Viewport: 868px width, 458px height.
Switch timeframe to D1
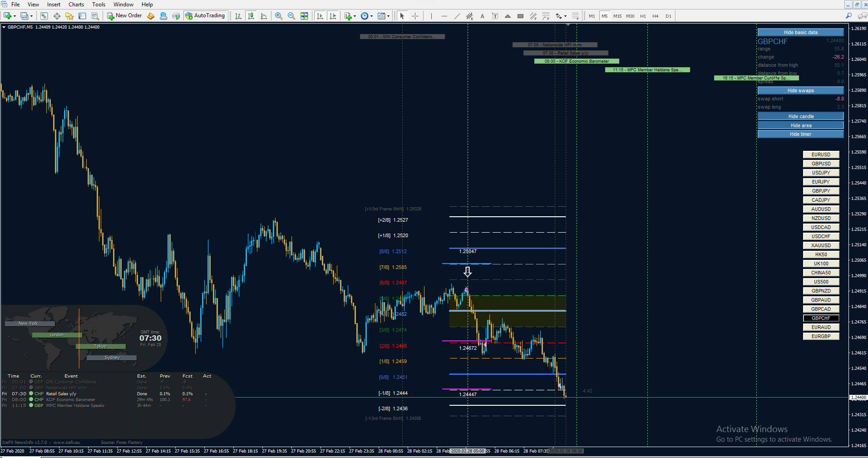668,16
